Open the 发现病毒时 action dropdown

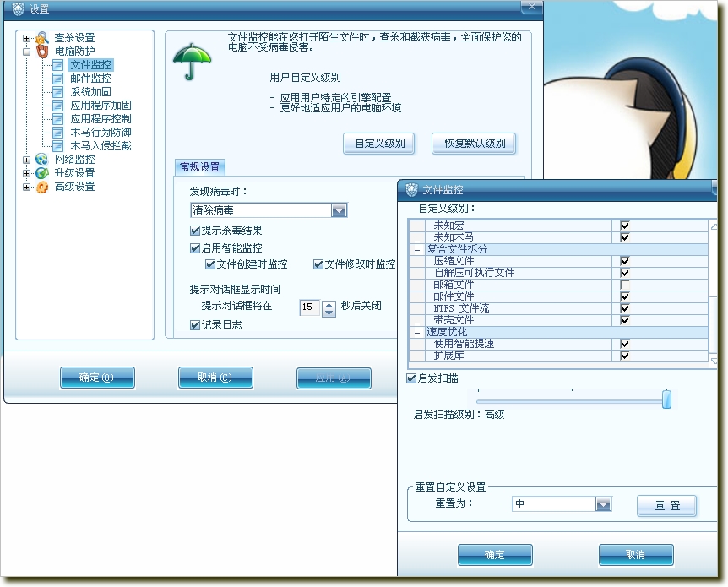(339, 210)
